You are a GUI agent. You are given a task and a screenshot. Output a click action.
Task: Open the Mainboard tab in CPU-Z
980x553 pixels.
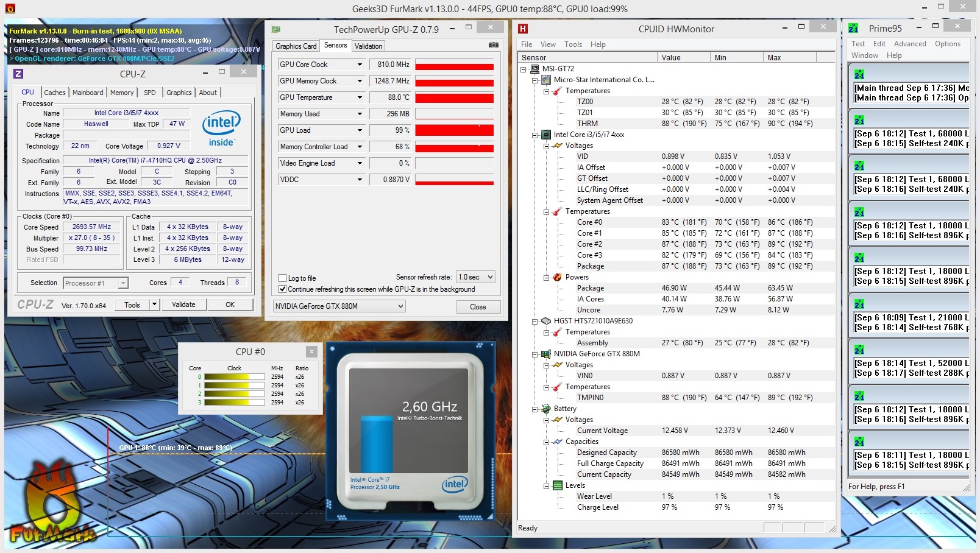(88, 93)
